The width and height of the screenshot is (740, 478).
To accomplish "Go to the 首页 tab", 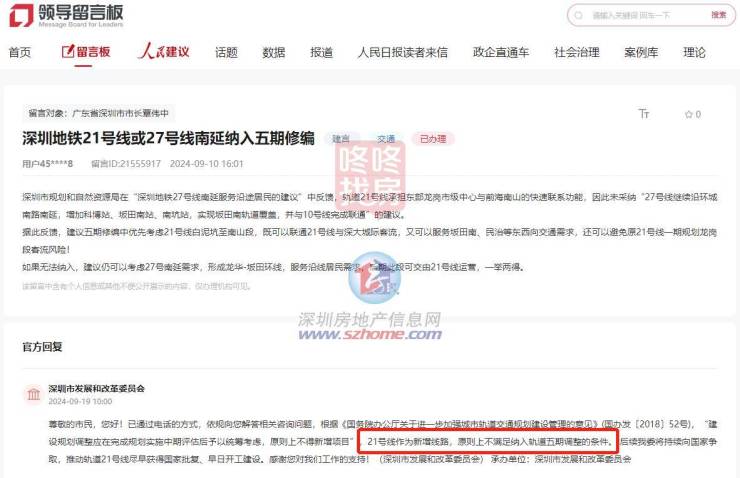I will pos(20,52).
